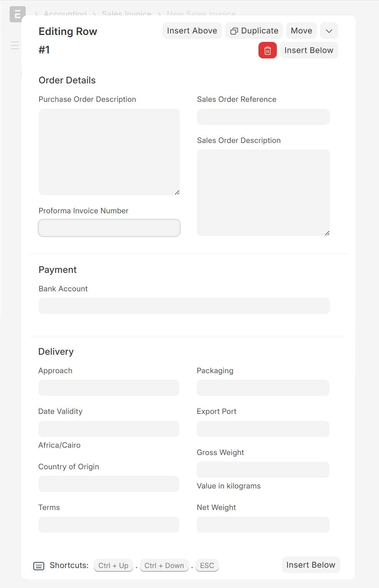The width and height of the screenshot is (379, 588).
Task: Focus the Sales Order Description textarea
Action: coord(263,193)
